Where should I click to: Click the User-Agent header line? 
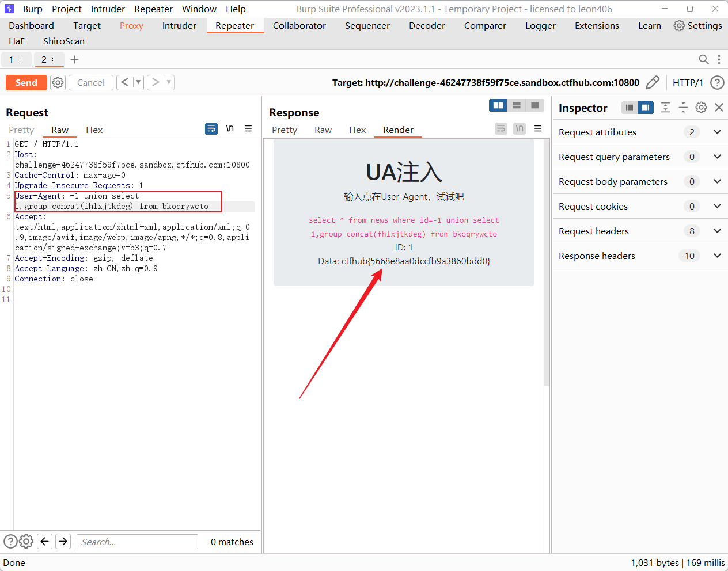pyautogui.click(x=117, y=201)
